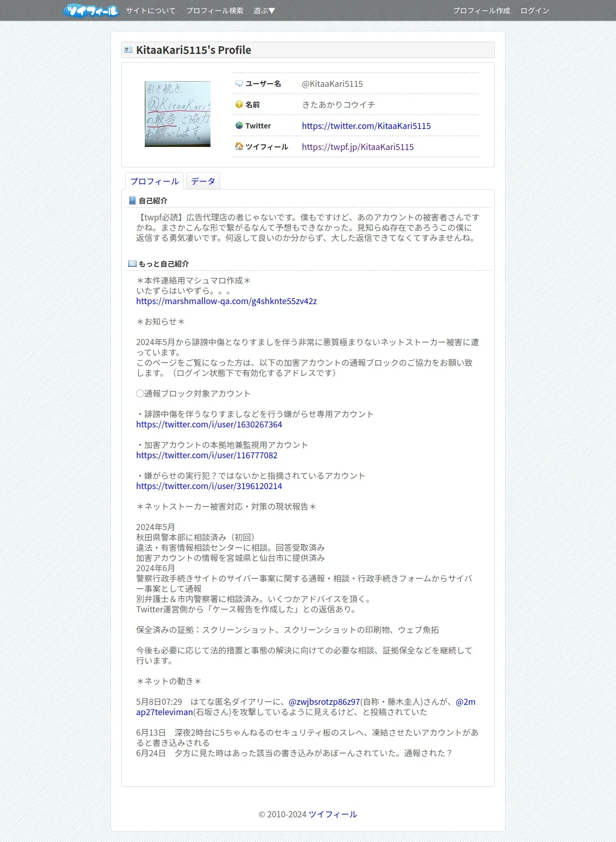Image resolution: width=616 pixels, height=842 pixels.
Task: Click the ＊お知らせ＊ heading text
Action: pyautogui.click(x=161, y=322)
